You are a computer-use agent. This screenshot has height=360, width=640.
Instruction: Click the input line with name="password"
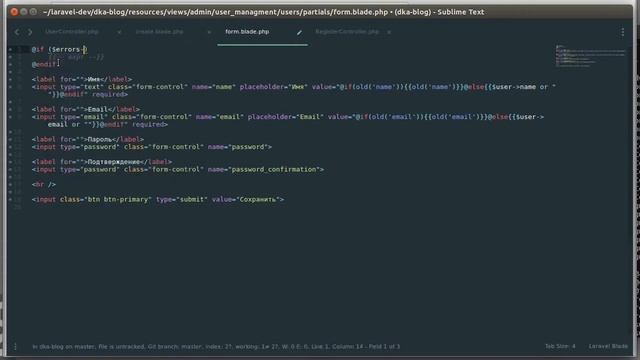[x=151, y=147]
